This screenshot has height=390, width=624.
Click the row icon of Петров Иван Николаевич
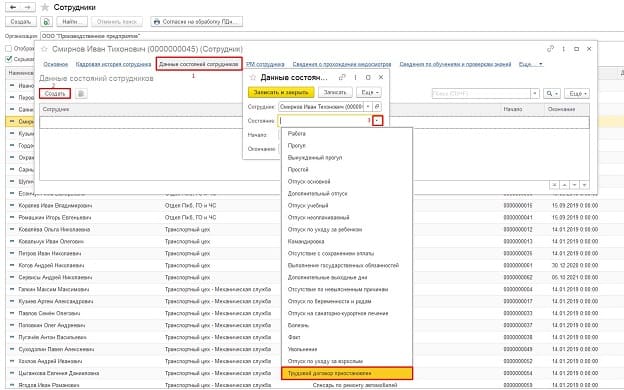[x=12, y=253]
